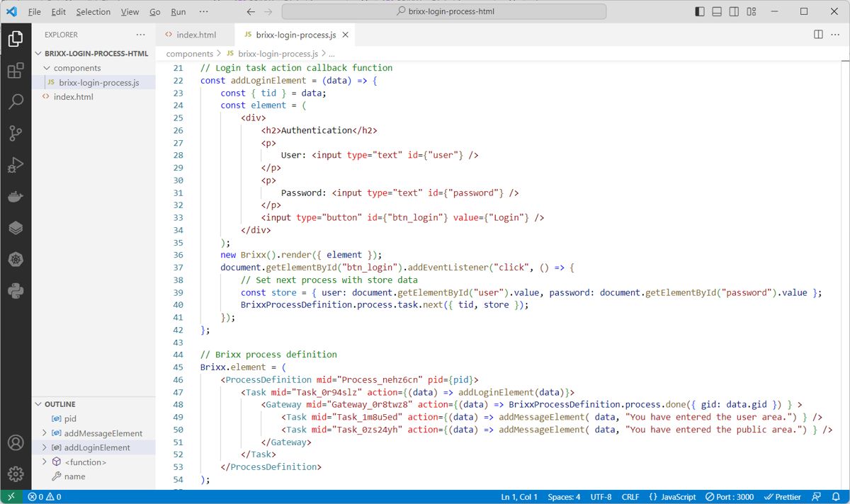This screenshot has width=850, height=504.
Task: Open the Python extension view
Action: (x=16, y=291)
